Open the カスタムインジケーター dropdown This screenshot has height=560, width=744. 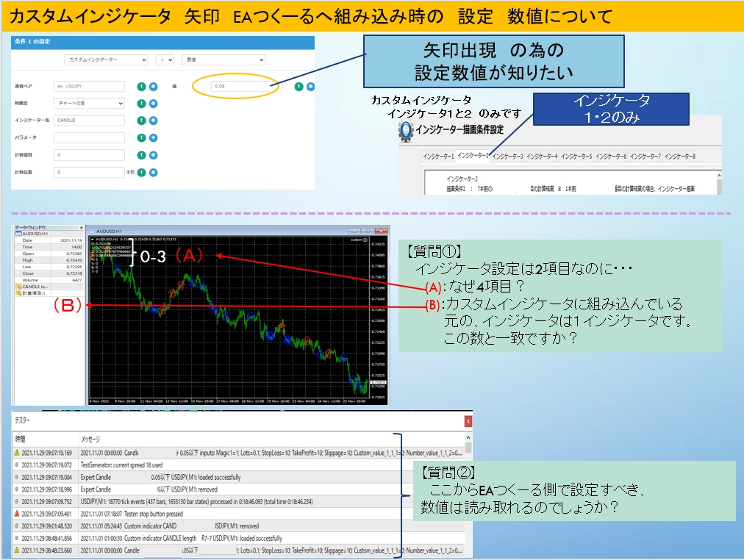click(107, 59)
